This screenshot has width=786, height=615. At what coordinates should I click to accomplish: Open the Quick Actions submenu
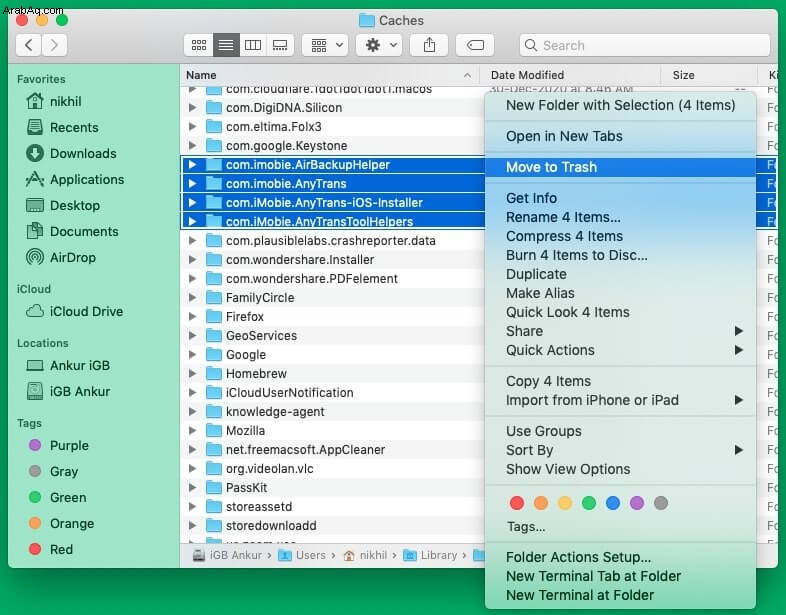pos(620,350)
